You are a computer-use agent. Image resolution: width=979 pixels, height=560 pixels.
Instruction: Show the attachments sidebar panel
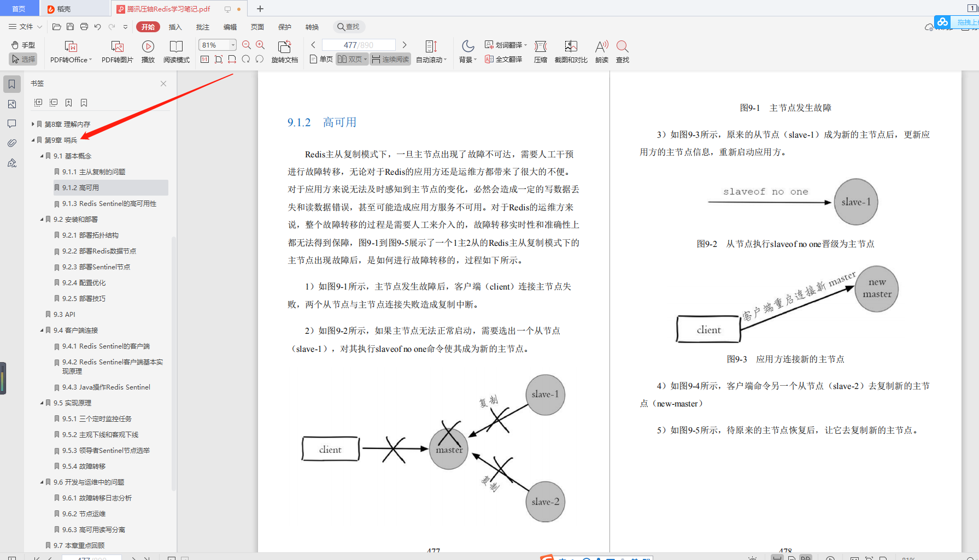point(12,143)
